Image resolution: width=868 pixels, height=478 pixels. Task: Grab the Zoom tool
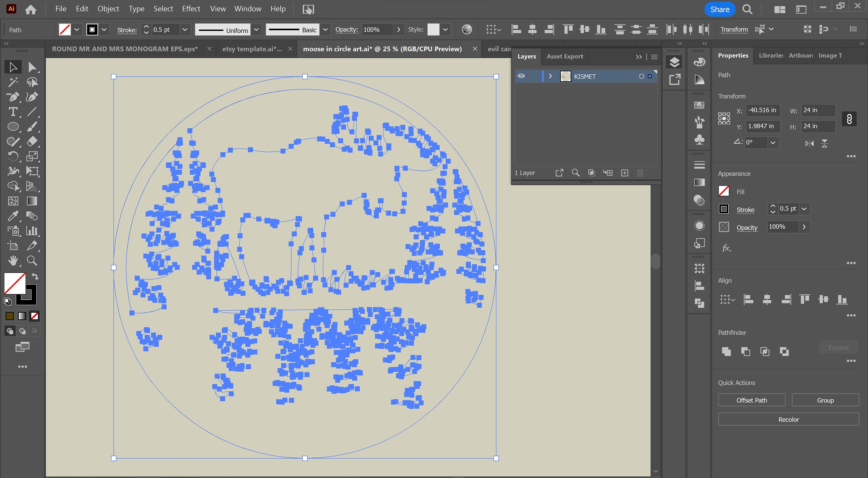tap(32, 260)
